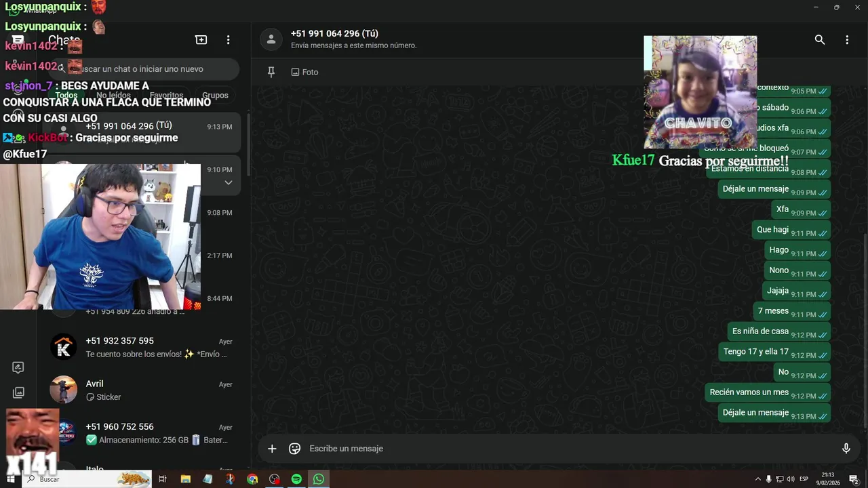Start a new chat with the compose icon
This screenshot has width=868, height=488.
[x=201, y=40]
